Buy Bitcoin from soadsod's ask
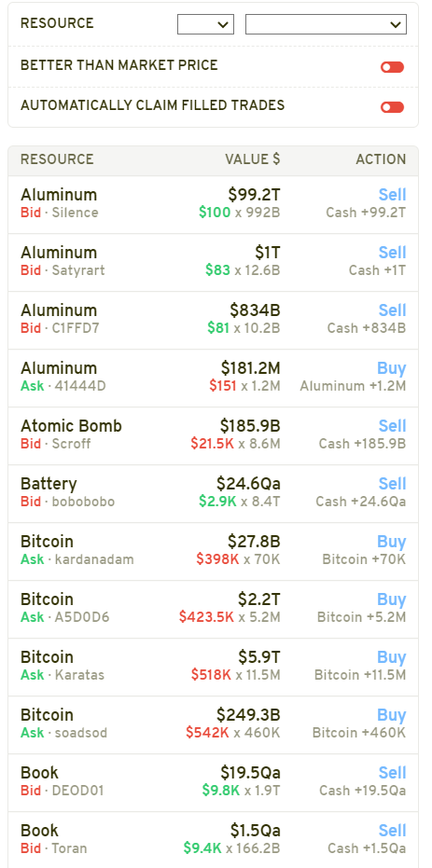Image resolution: width=432 pixels, height=868 pixels. (x=392, y=715)
